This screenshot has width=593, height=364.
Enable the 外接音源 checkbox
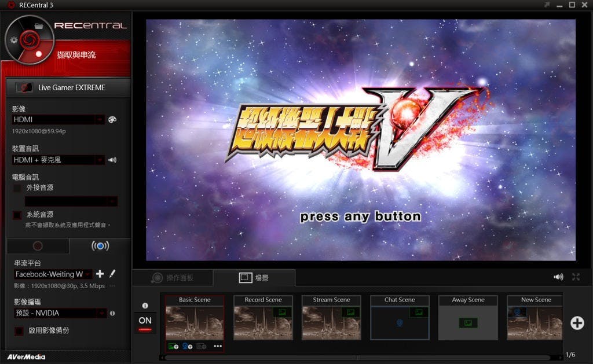click(x=17, y=188)
